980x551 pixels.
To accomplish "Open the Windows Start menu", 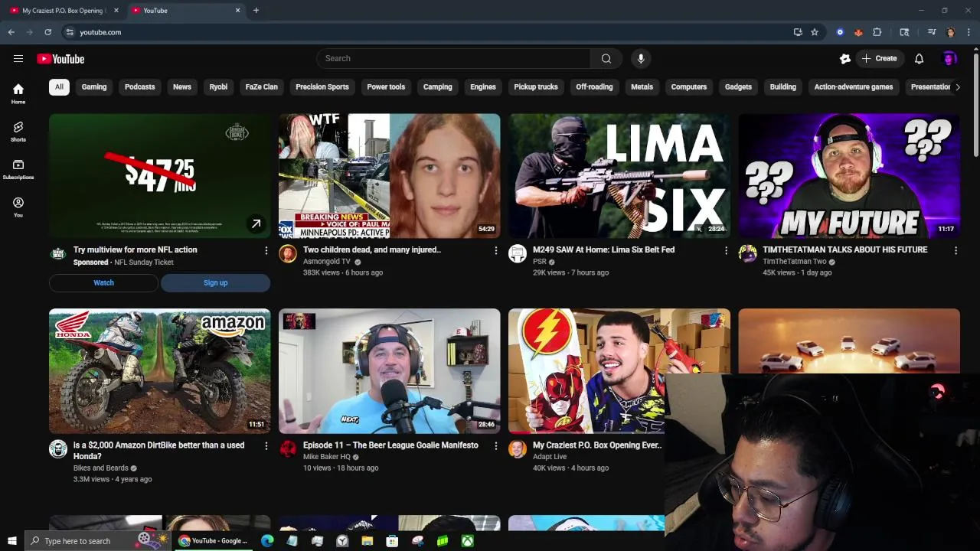I will (x=11, y=541).
